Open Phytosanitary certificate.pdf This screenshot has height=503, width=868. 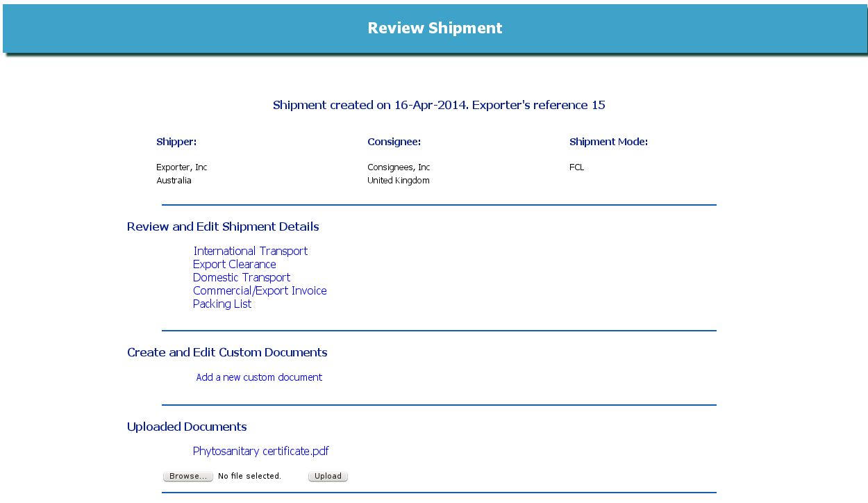[261, 451]
